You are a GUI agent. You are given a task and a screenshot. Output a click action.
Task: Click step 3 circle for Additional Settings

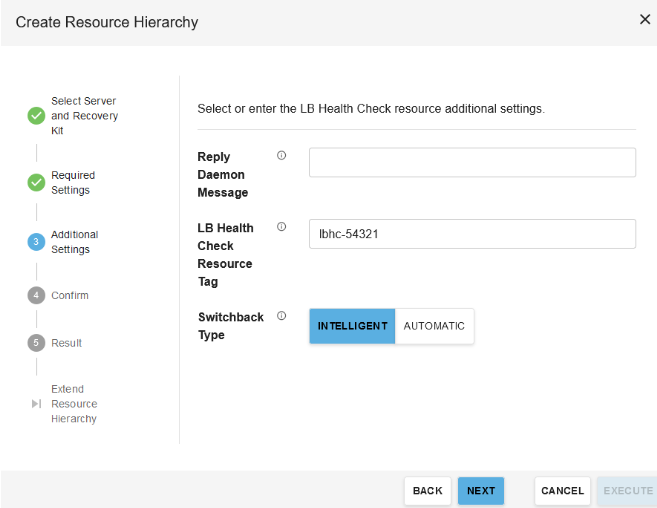coord(36,242)
